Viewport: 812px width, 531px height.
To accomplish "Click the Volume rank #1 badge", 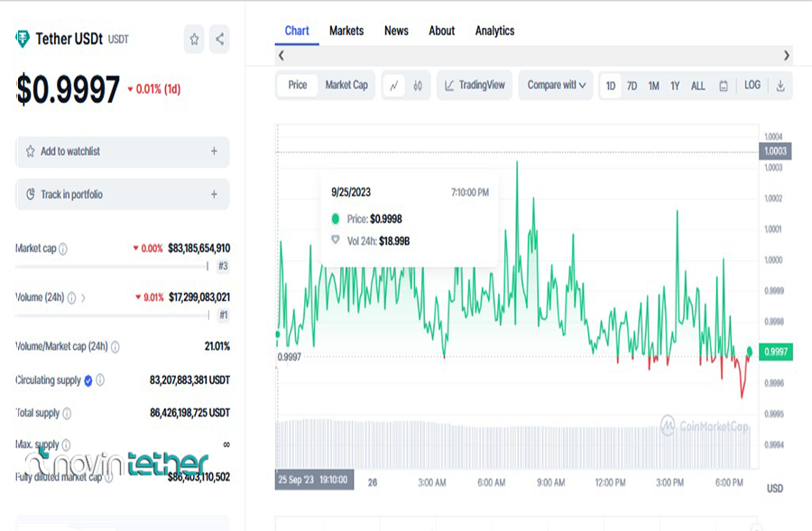I will click(223, 316).
